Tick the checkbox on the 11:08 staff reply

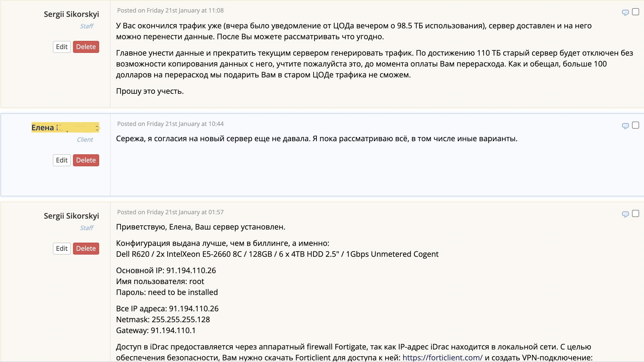tap(636, 12)
